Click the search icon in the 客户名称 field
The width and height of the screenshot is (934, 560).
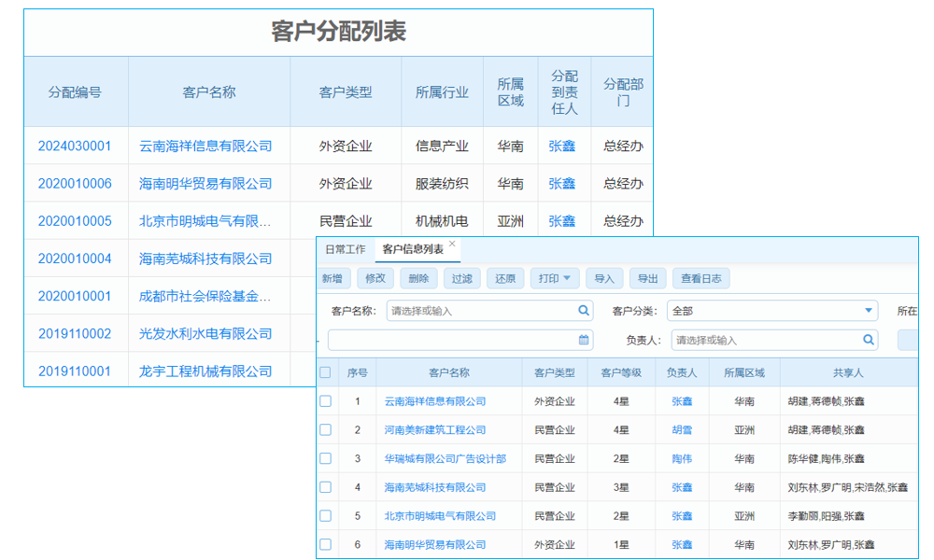click(x=583, y=309)
